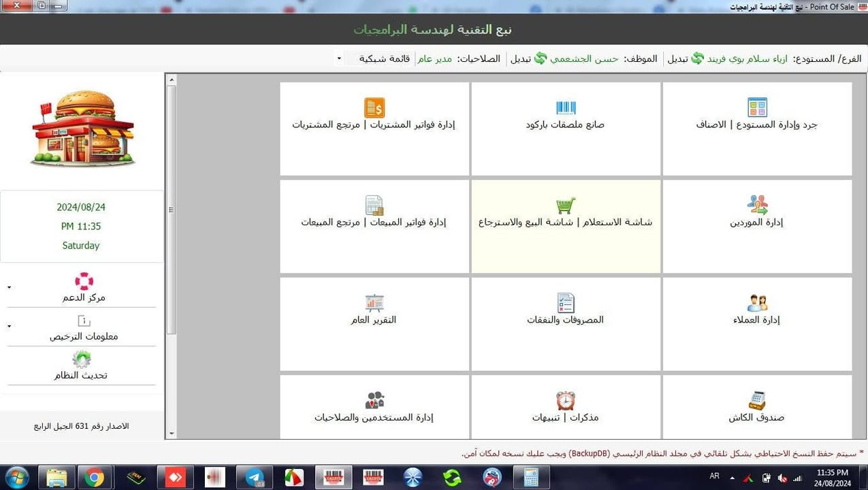Open customers management icon
The height and width of the screenshot is (490, 868).
(x=757, y=303)
